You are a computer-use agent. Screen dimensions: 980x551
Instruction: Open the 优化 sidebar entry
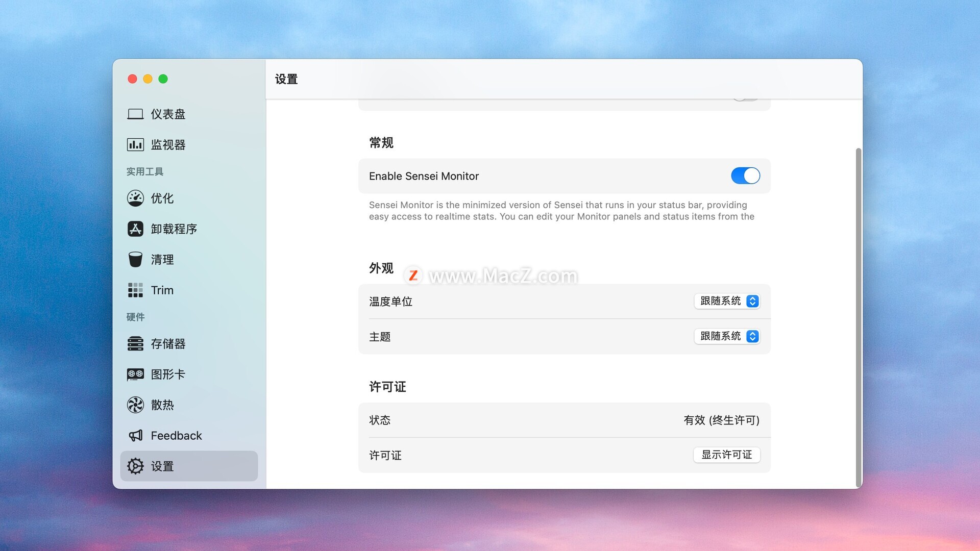189,198
